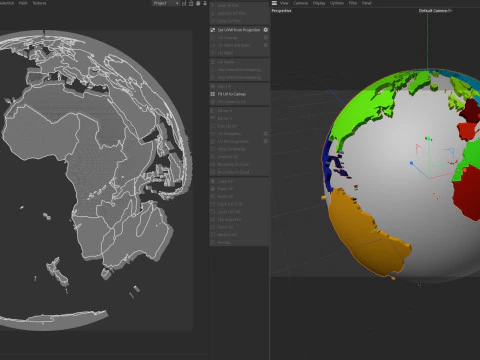Viewport: 480px width, 360px height.
Task: Open the Display menu of 3D viewport
Action: 319,3
